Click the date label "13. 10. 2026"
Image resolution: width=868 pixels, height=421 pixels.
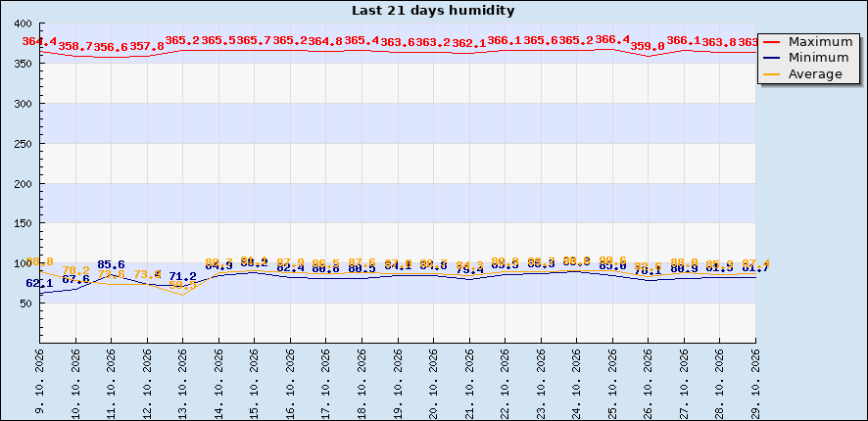click(x=183, y=382)
